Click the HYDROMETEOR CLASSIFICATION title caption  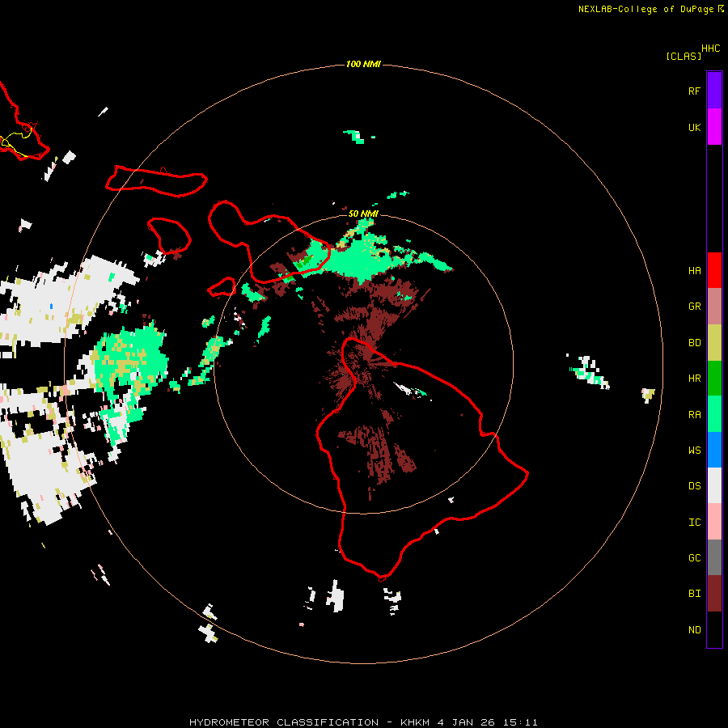click(284, 722)
